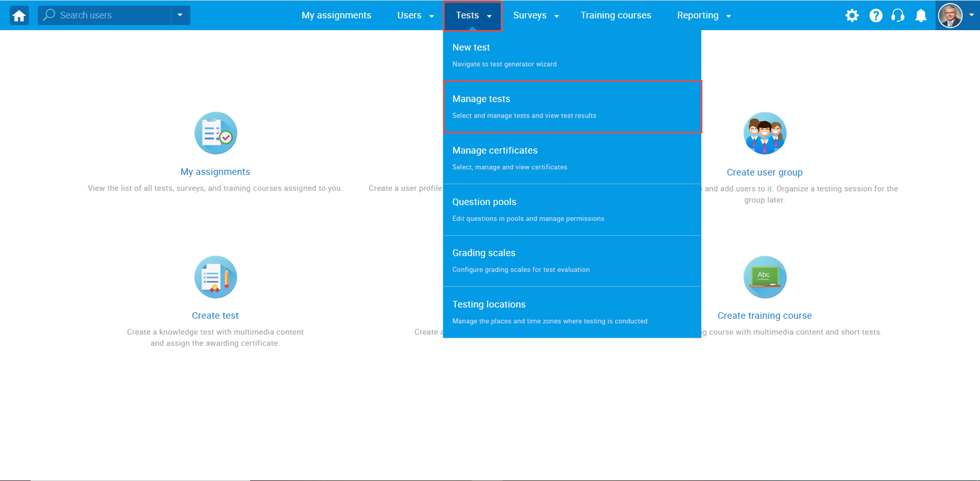Open settings with the gear icon
980x481 pixels.
coord(852,15)
